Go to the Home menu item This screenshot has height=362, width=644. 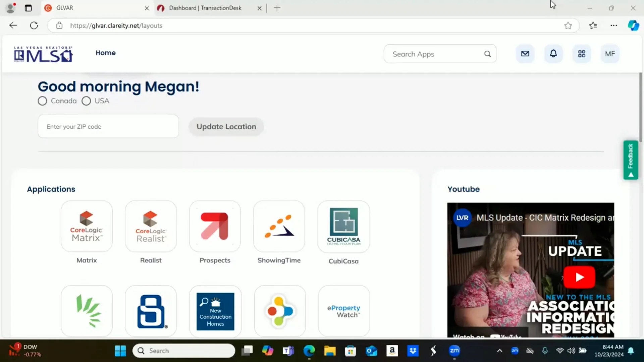point(105,53)
